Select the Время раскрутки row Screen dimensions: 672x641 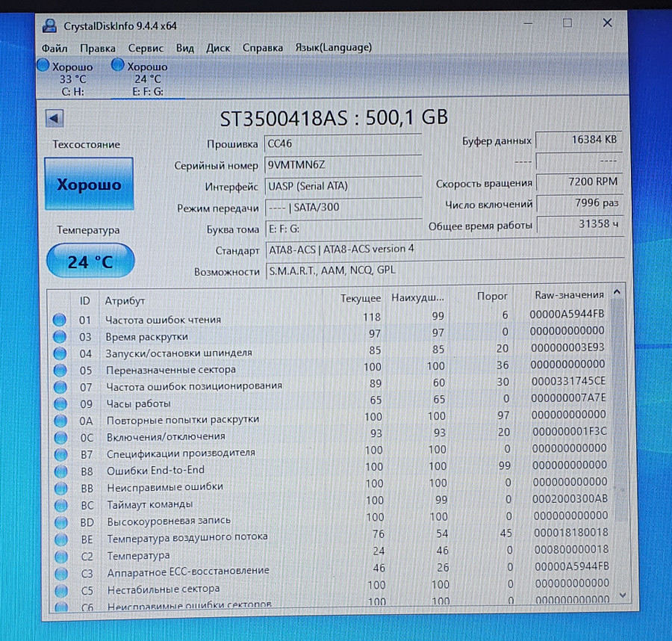(330, 335)
